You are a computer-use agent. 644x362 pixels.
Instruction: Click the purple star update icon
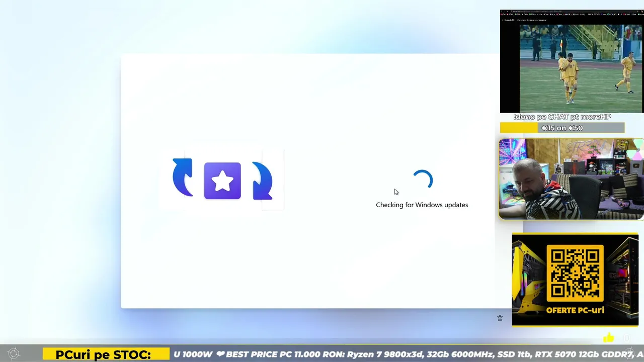pos(222,181)
